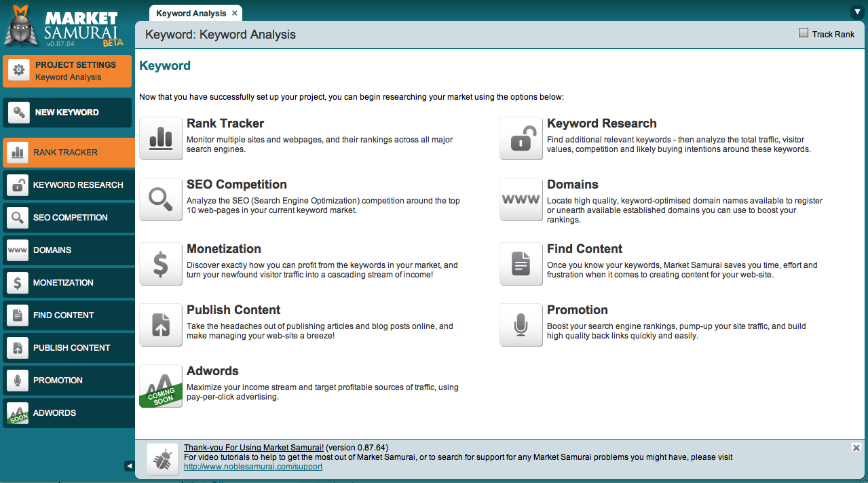The width and height of the screenshot is (868, 483).
Task: Open the large Domains www tile
Action: pos(521,199)
